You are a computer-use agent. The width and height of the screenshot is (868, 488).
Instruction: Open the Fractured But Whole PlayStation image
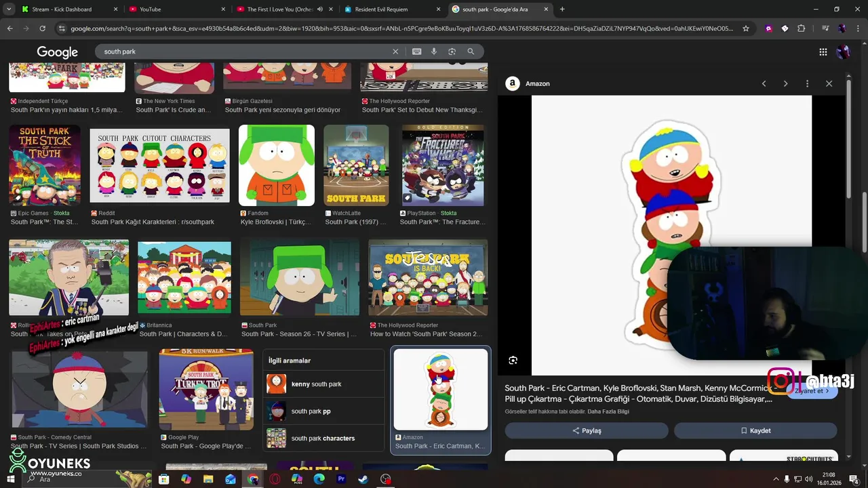(443, 165)
